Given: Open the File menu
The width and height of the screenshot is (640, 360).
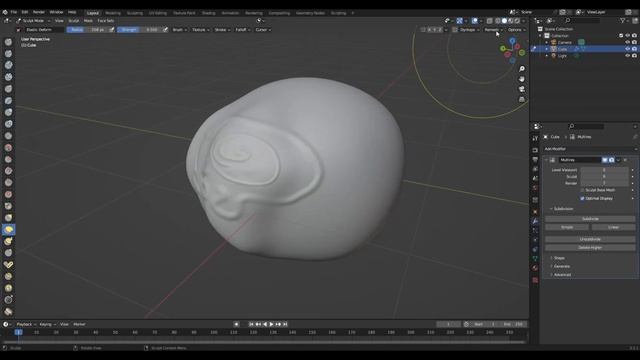Looking at the screenshot, I should point(14,12).
